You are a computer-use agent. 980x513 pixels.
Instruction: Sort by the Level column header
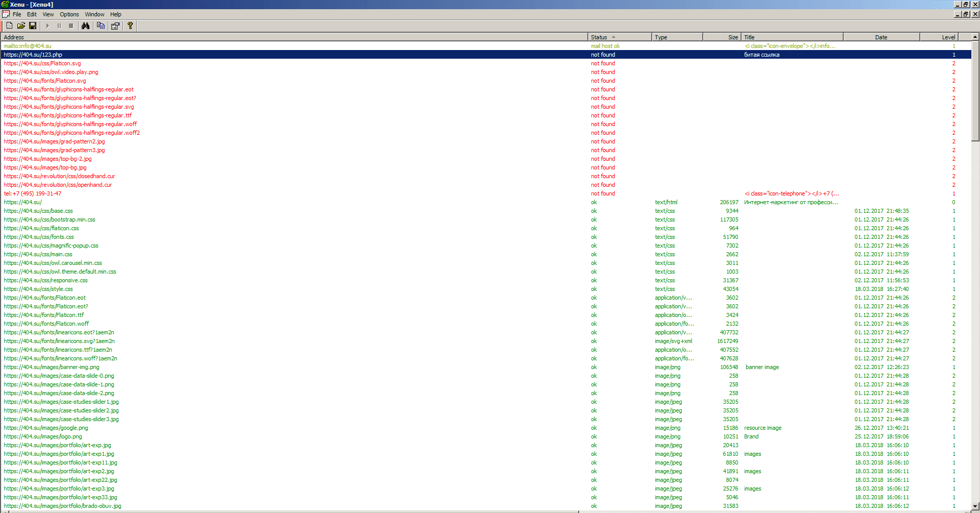click(939, 37)
